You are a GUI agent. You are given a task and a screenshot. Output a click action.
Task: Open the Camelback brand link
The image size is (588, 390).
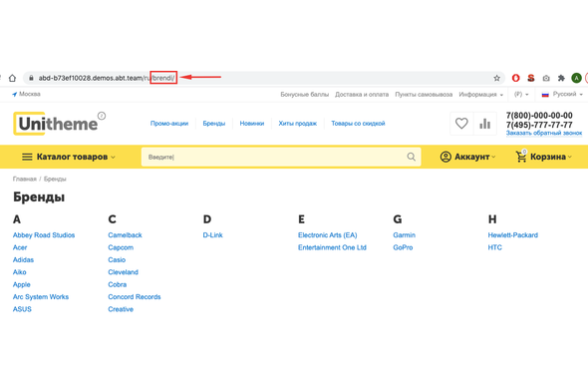125,235
